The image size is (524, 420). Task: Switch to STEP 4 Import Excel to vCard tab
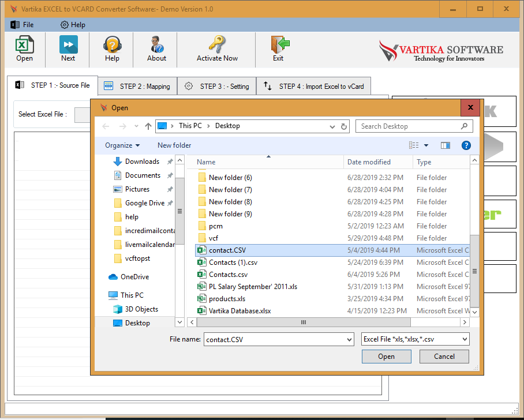coord(313,86)
